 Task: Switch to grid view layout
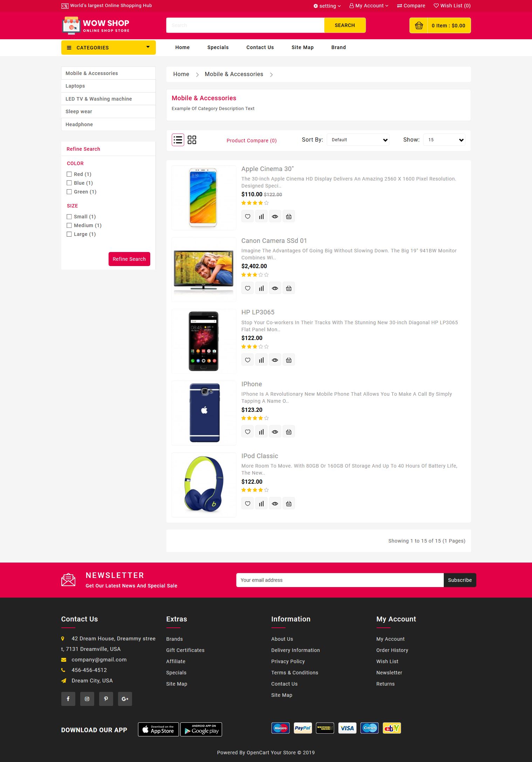(192, 140)
